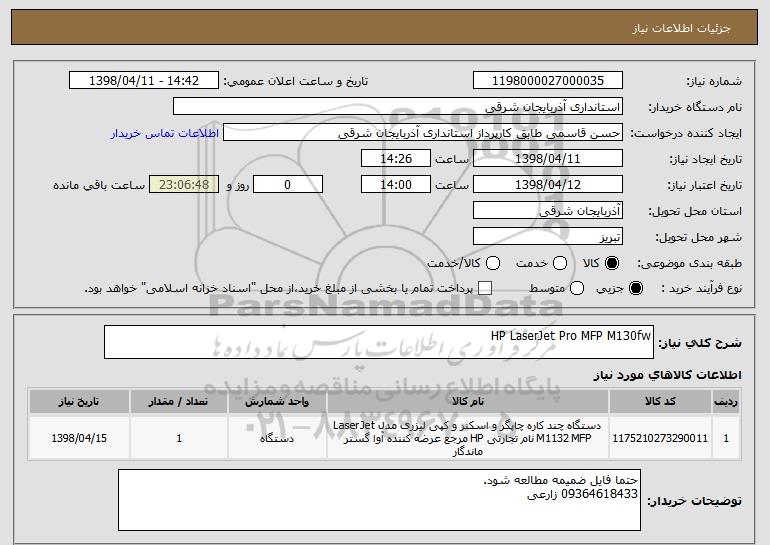This screenshot has width=770, height=545.
Task: Select the جزیی purchase process radio
Action: (x=635, y=288)
